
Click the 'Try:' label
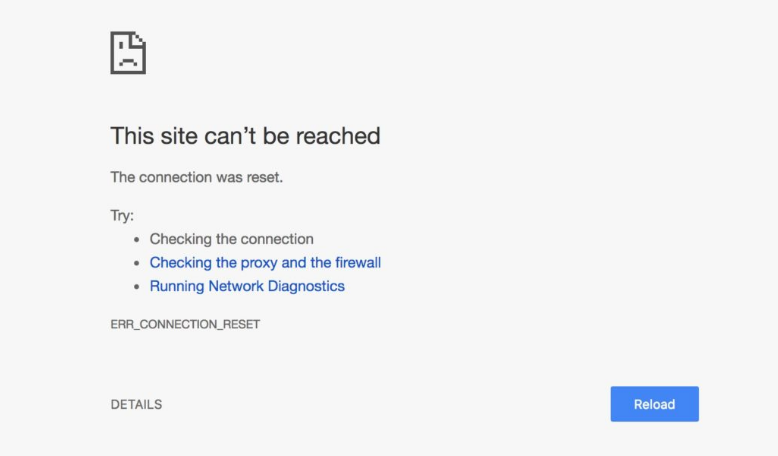(122, 216)
